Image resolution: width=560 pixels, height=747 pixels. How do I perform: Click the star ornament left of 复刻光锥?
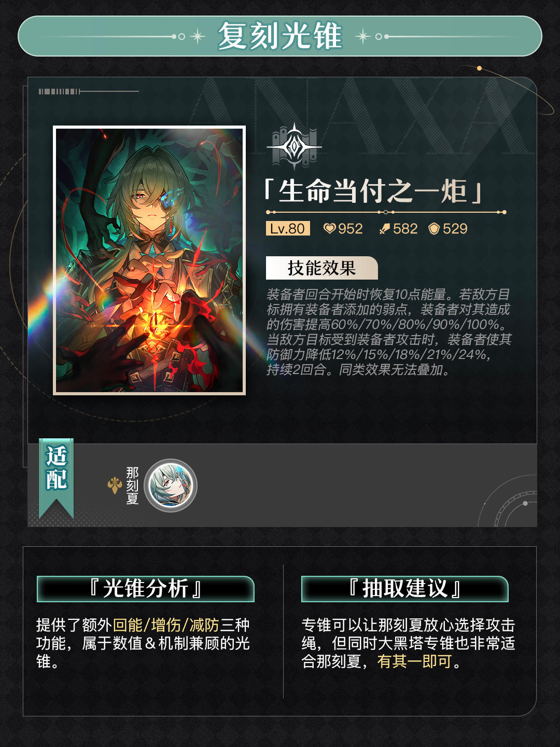(197, 36)
